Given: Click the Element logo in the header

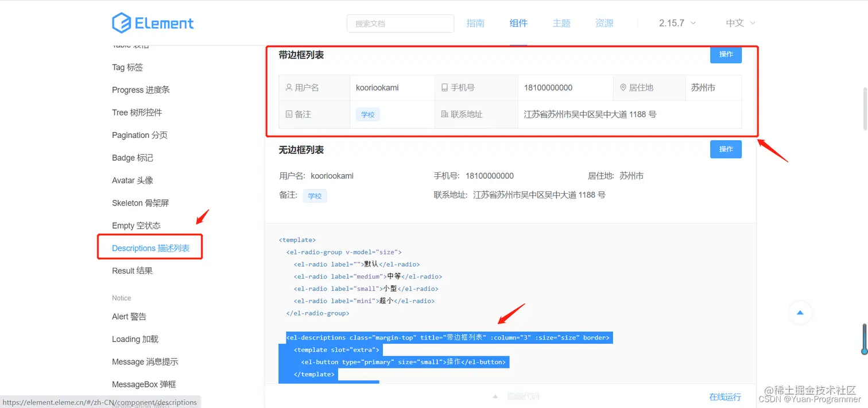Looking at the screenshot, I should coord(153,22).
